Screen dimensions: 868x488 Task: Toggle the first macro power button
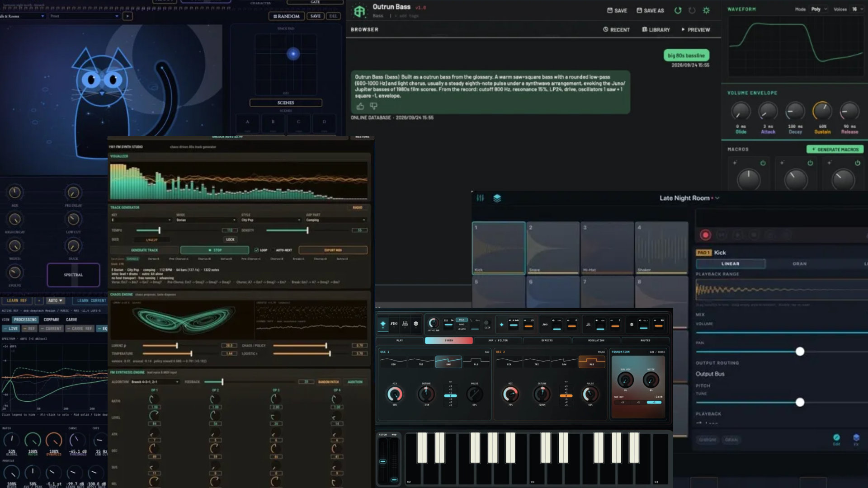763,163
